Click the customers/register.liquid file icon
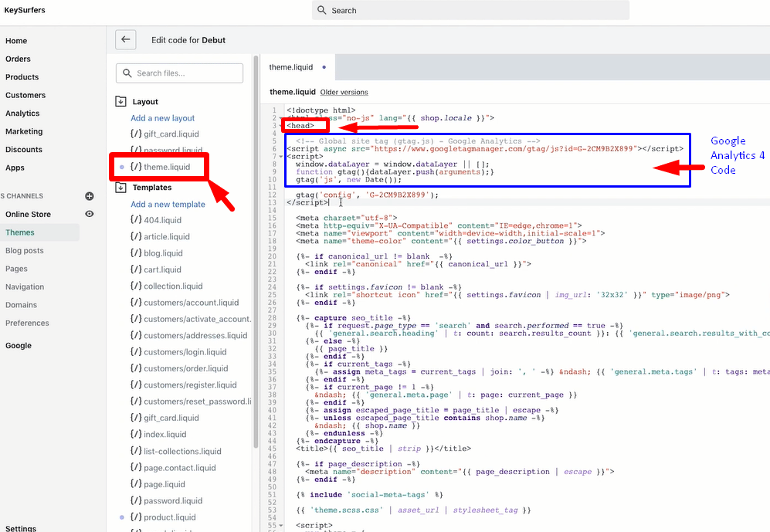The width and height of the screenshot is (770, 532). (136, 385)
